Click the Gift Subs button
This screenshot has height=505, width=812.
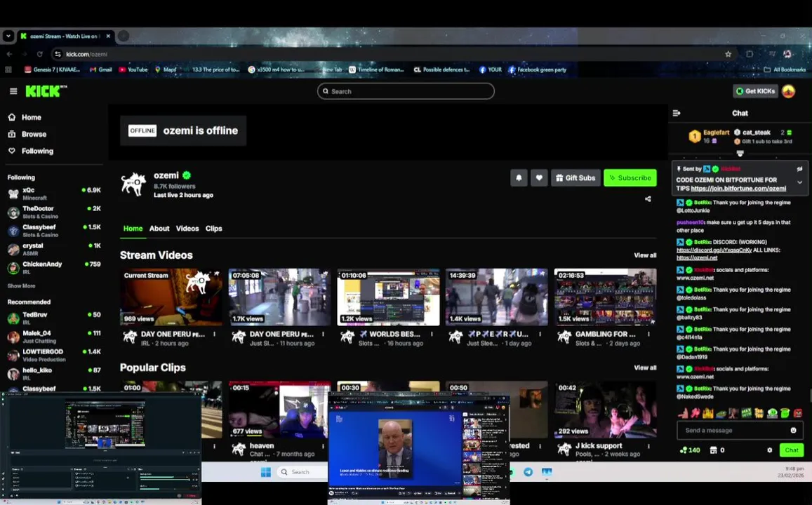click(575, 177)
